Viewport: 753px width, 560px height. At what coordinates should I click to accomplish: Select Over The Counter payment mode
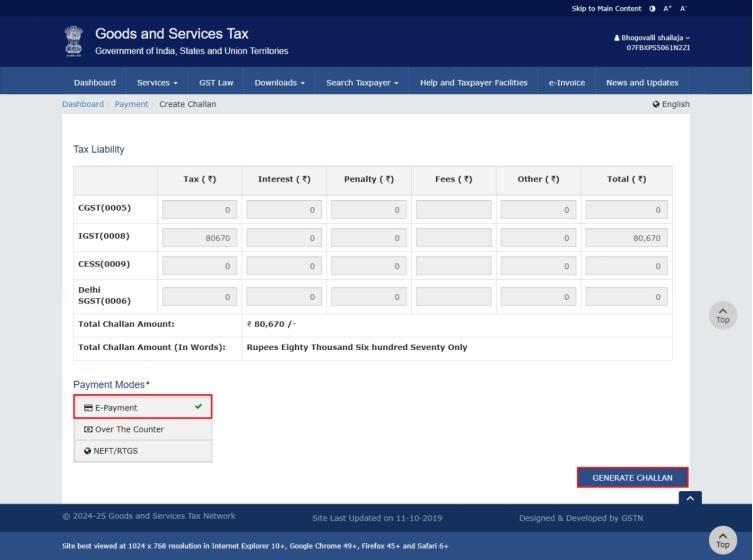tap(143, 429)
